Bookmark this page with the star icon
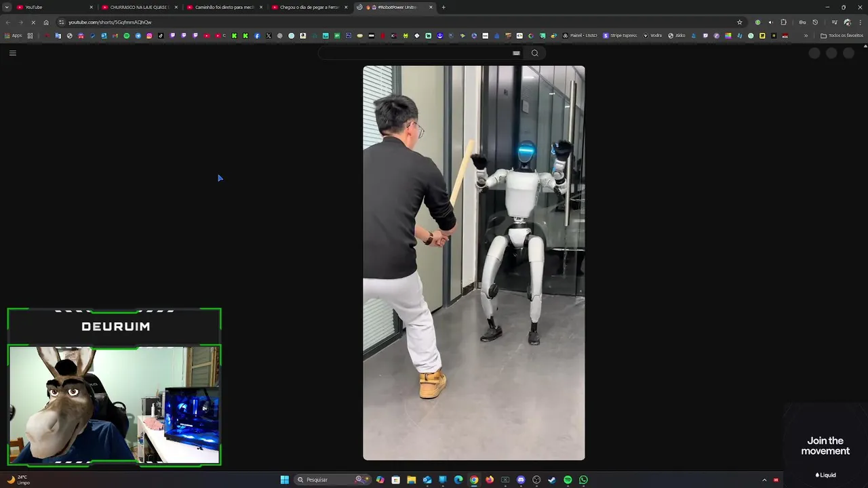The height and width of the screenshot is (488, 868). (x=739, y=22)
